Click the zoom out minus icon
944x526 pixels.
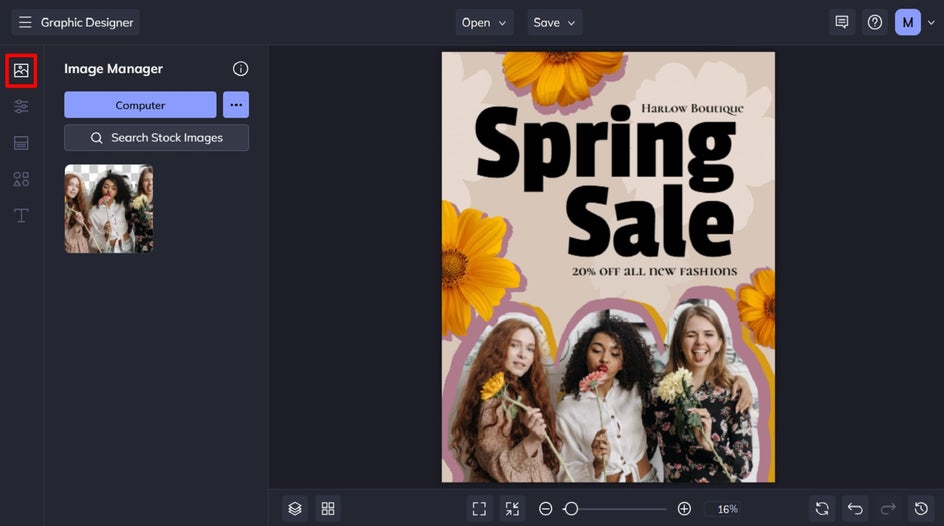545,509
